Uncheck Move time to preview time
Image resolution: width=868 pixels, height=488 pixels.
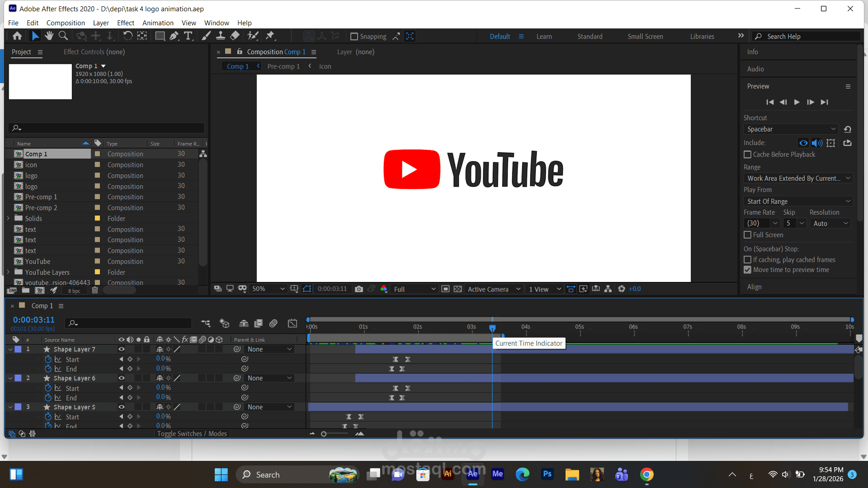(748, 270)
